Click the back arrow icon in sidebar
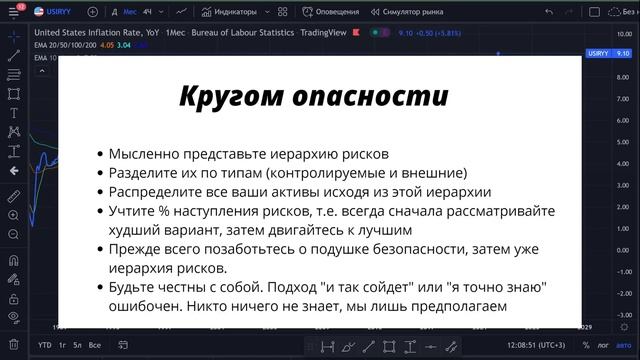640x360 pixels. point(14,171)
